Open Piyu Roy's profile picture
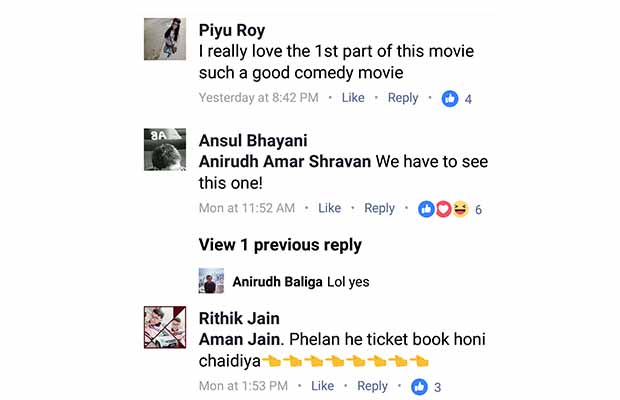The width and height of the screenshot is (620, 400). [x=165, y=39]
